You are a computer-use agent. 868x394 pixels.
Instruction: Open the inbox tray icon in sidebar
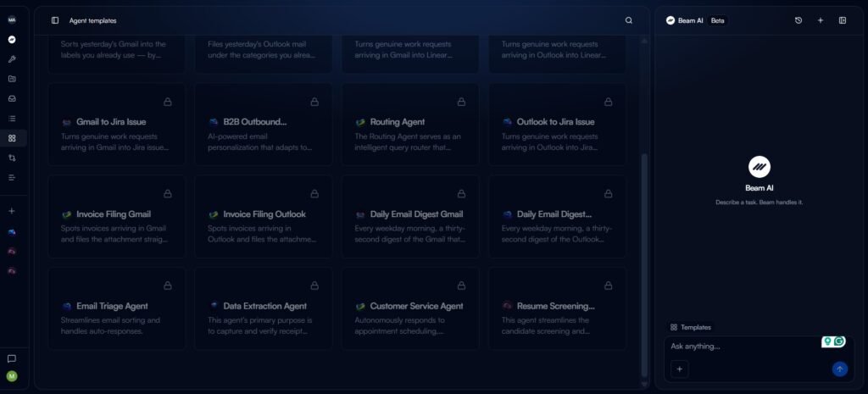[12, 98]
